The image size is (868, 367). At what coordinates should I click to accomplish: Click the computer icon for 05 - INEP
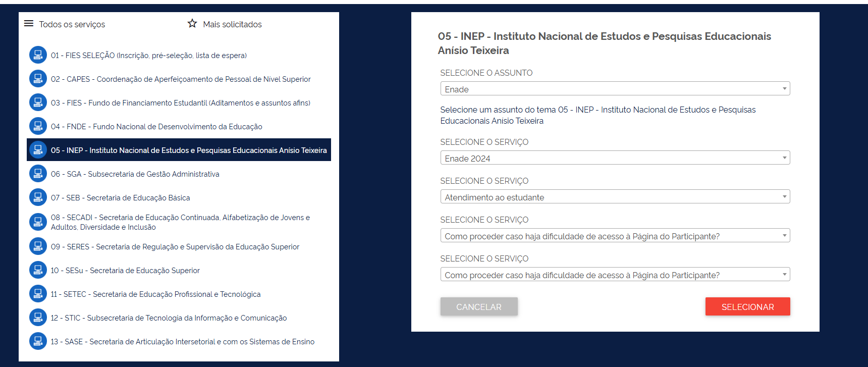38,150
